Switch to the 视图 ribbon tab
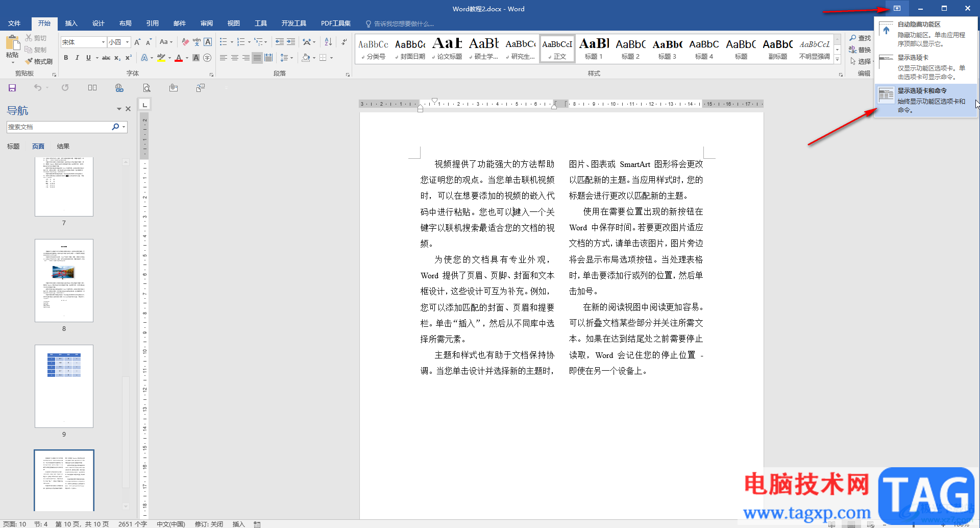The height and width of the screenshot is (528, 980). click(x=233, y=23)
